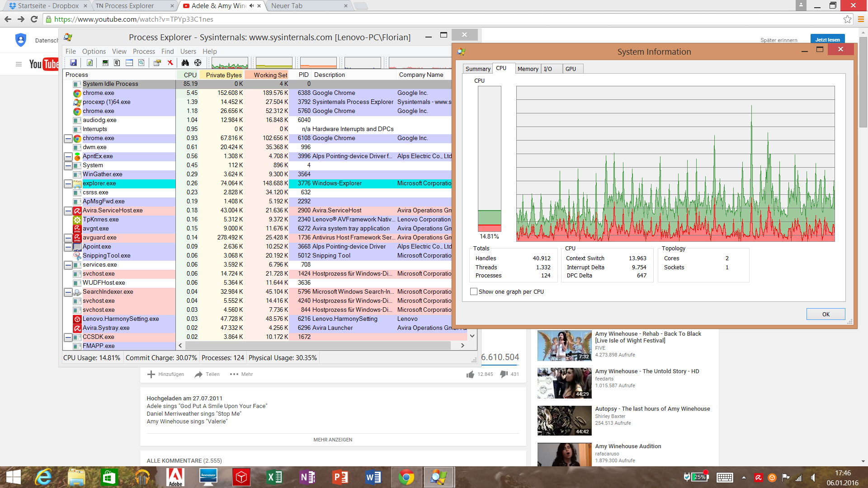Click the binoculars Find Handle or DLL icon
The width and height of the screenshot is (868, 488).
185,63
